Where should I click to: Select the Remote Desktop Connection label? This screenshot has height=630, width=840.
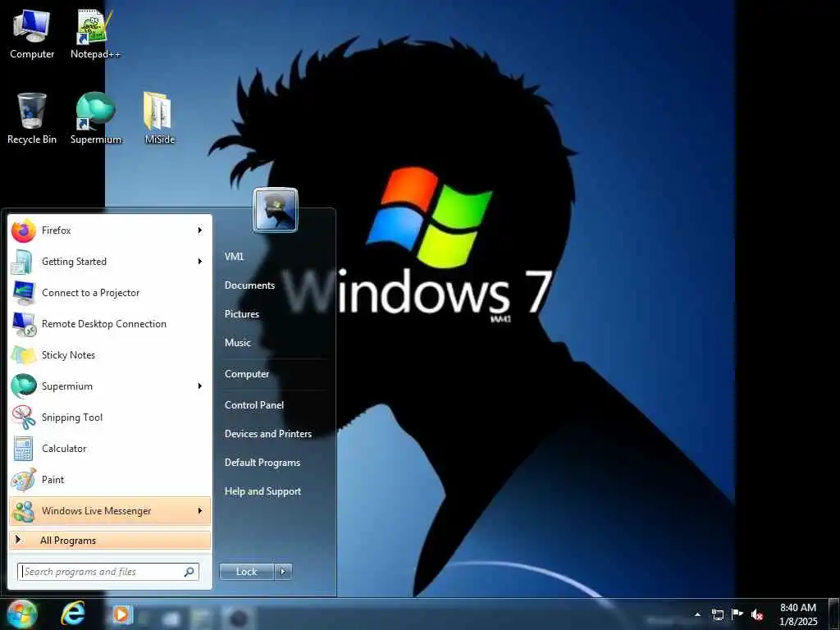[x=104, y=323]
